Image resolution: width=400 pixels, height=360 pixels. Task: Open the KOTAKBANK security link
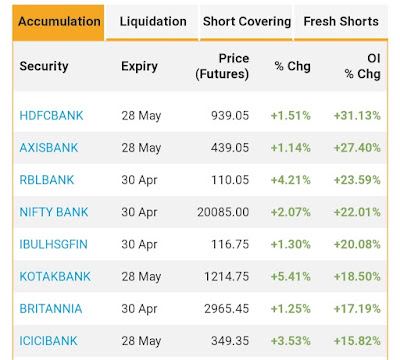55,276
